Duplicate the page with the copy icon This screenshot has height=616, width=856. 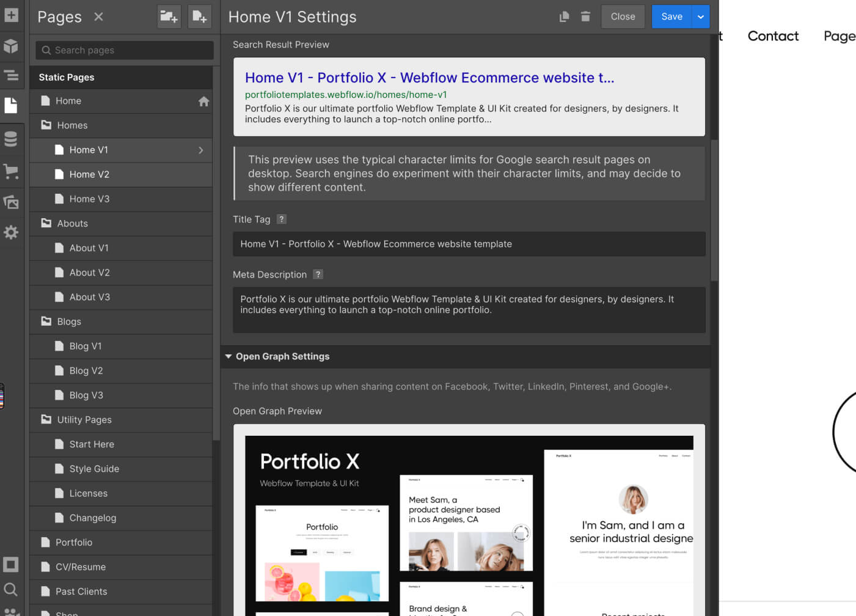click(x=563, y=16)
